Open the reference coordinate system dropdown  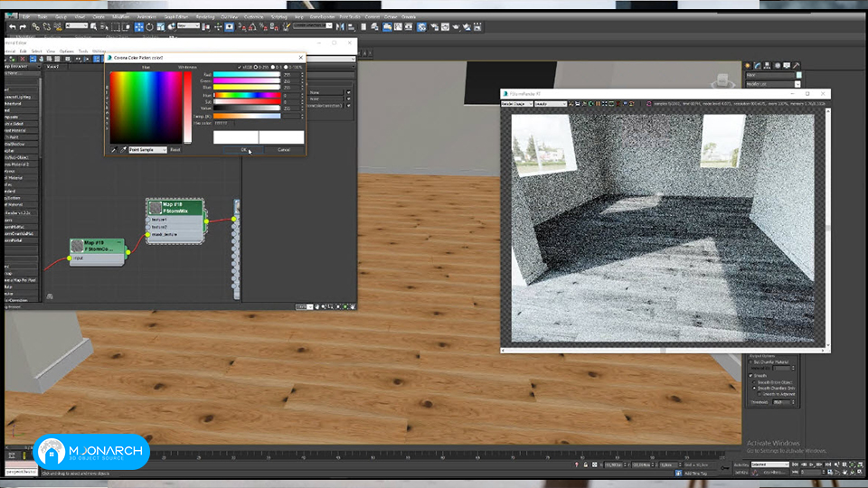click(x=188, y=26)
